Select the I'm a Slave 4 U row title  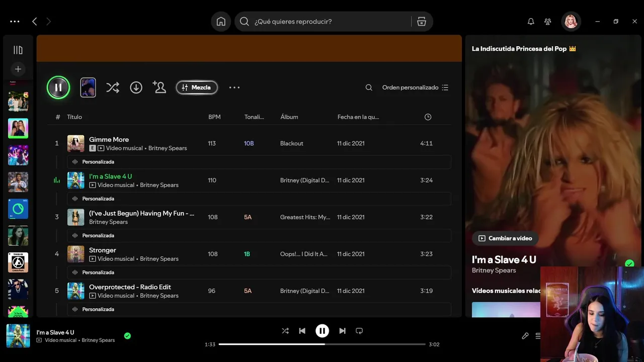[110, 176]
